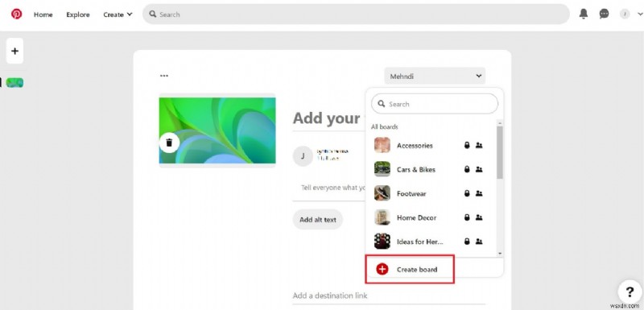644x310 pixels.
Task: Delete the uploaded image with trash icon
Action: coord(169,143)
